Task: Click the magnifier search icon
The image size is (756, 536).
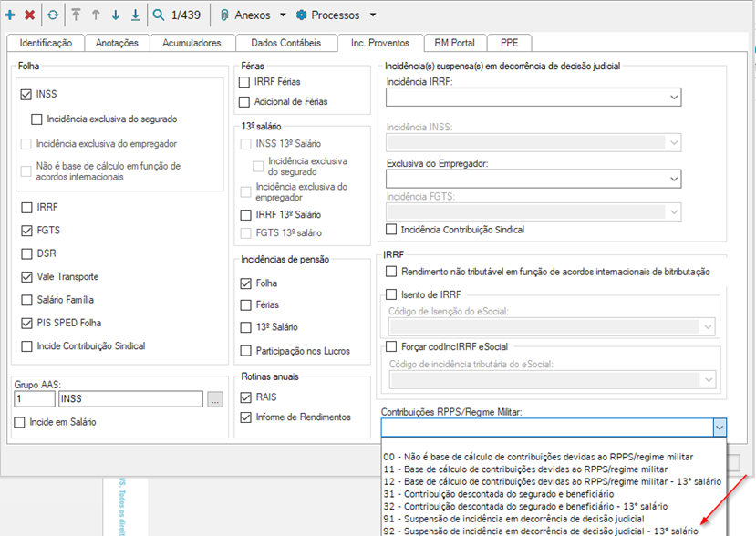Action: point(158,15)
